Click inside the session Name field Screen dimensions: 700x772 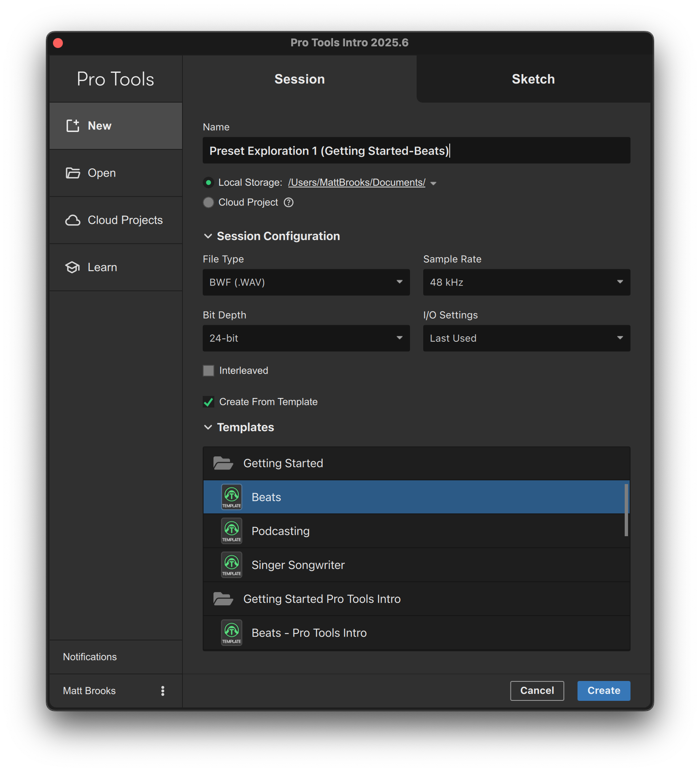pyautogui.click(x=416, y=150)
